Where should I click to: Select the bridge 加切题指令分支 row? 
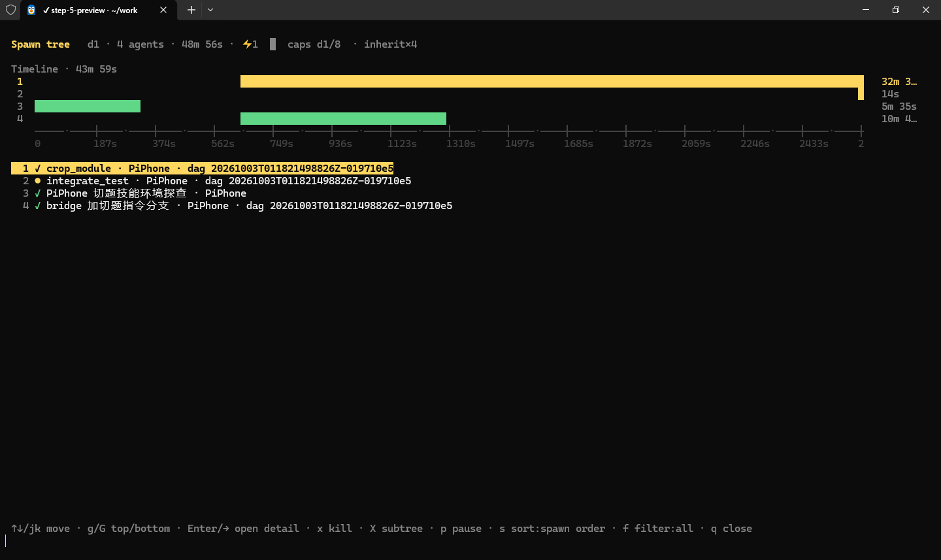point(237,206)
